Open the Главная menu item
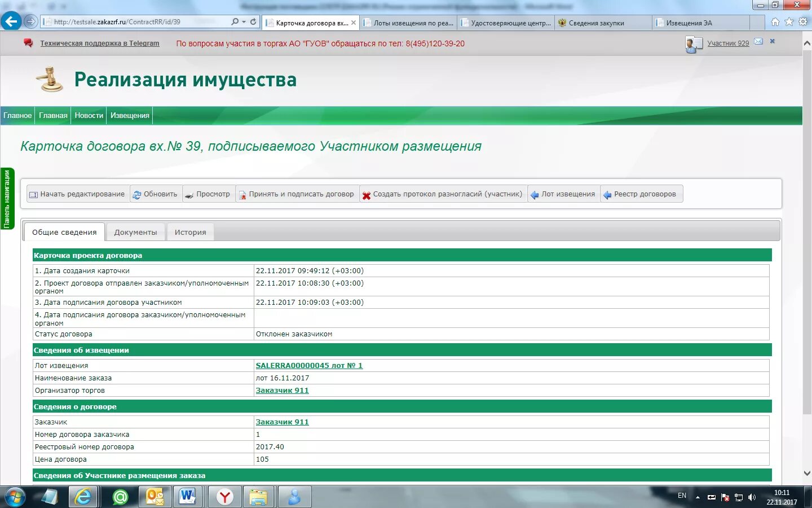Image resolution: width=812 pixels, height=508 pixels. pyautogui.click(x=53, y=115)
